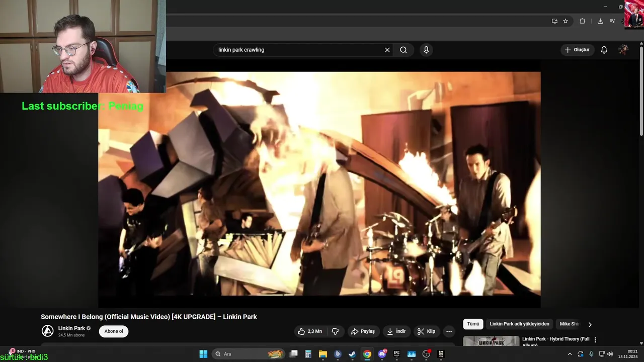Show more filter chips with right chevron
The image size is (644, 362).
(x=590, y=324)
